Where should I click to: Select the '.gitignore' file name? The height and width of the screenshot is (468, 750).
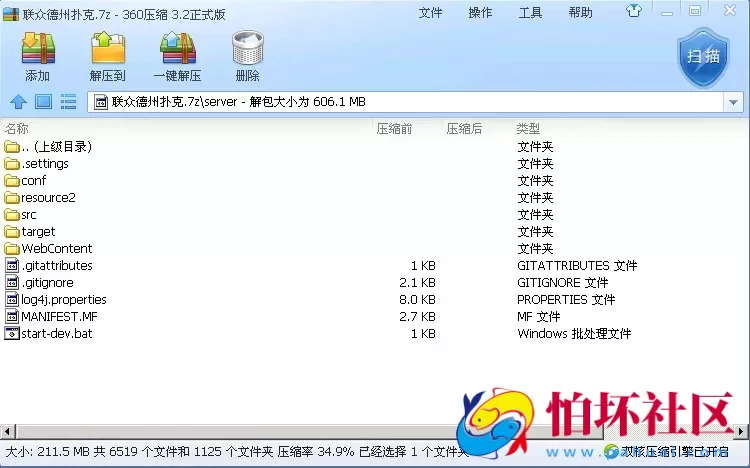pyautogui.click(x=47, y=283)
